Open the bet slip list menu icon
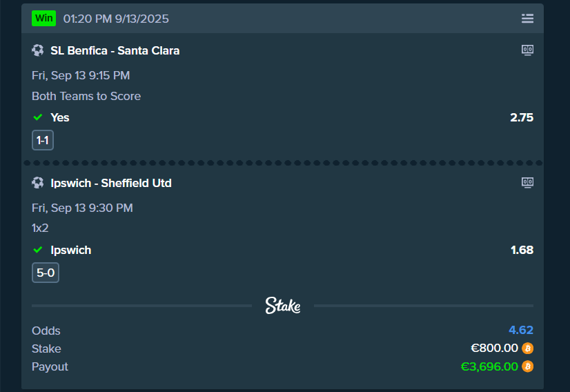 pyautogui.click(x=527, y=19)
